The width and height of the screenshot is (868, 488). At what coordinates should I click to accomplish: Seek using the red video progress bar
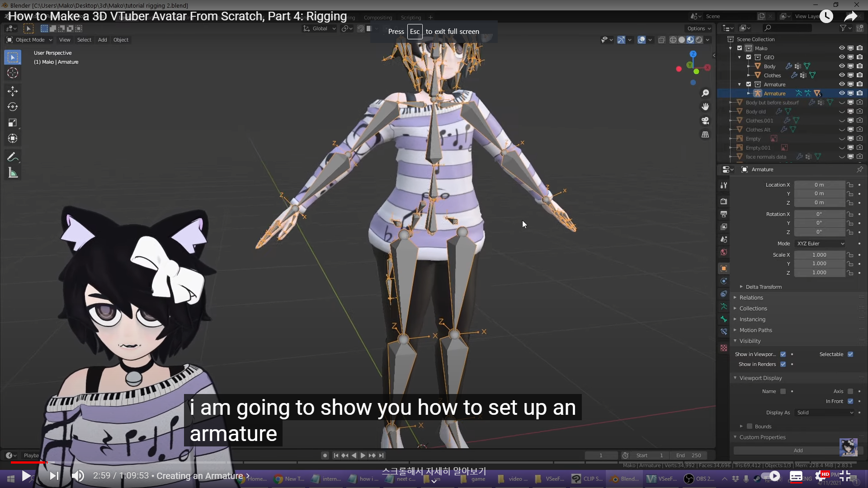point(27,462)
